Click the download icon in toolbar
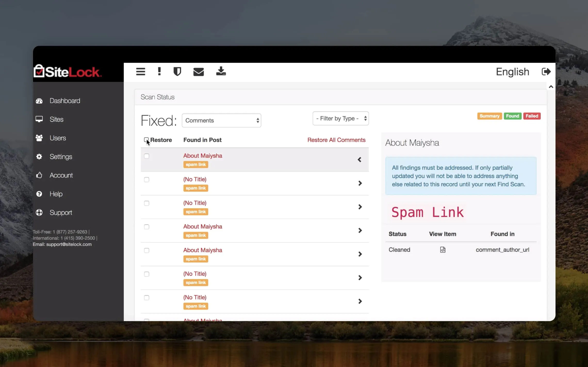 pos(221,71)
